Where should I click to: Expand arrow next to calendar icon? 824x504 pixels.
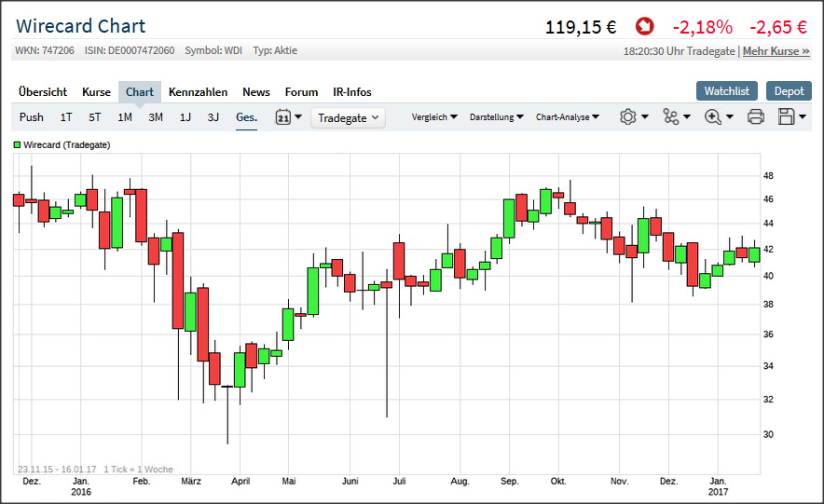pos(298,116)
